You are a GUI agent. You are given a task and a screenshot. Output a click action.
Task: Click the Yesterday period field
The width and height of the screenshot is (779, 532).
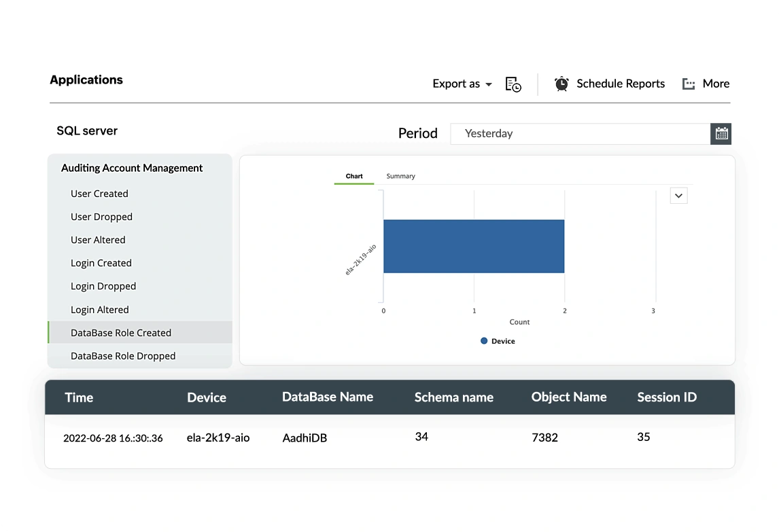click(x=581, y=134)
